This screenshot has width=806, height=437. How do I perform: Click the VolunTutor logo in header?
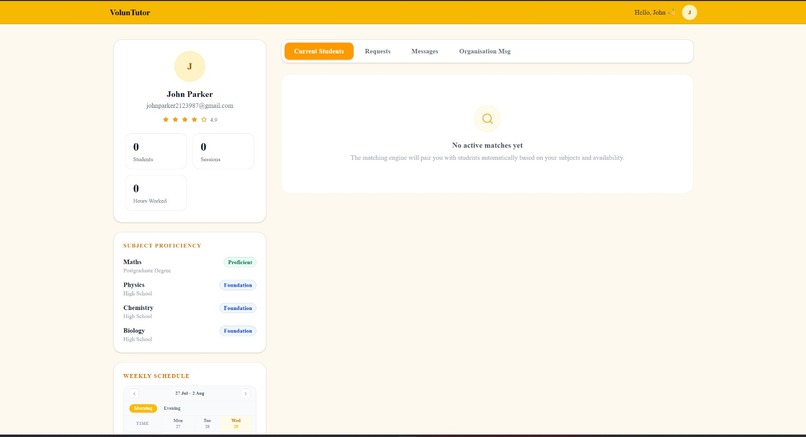point(130,12)
